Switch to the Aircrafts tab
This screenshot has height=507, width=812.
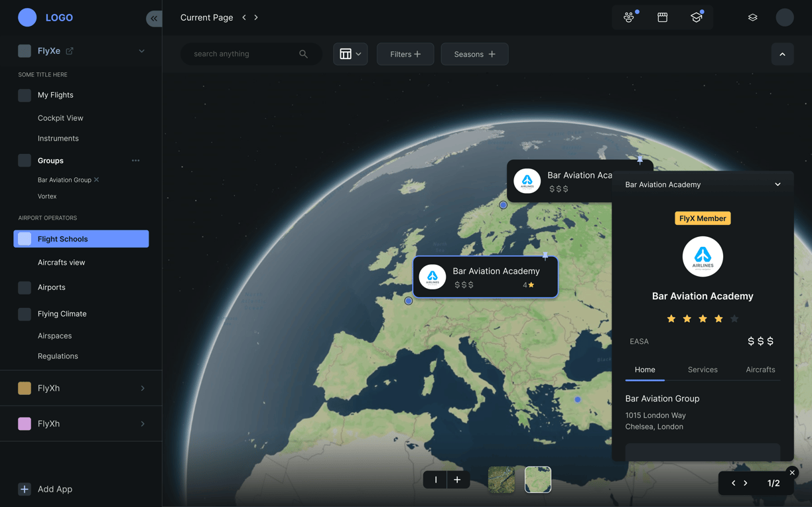(x=760, y=370)
